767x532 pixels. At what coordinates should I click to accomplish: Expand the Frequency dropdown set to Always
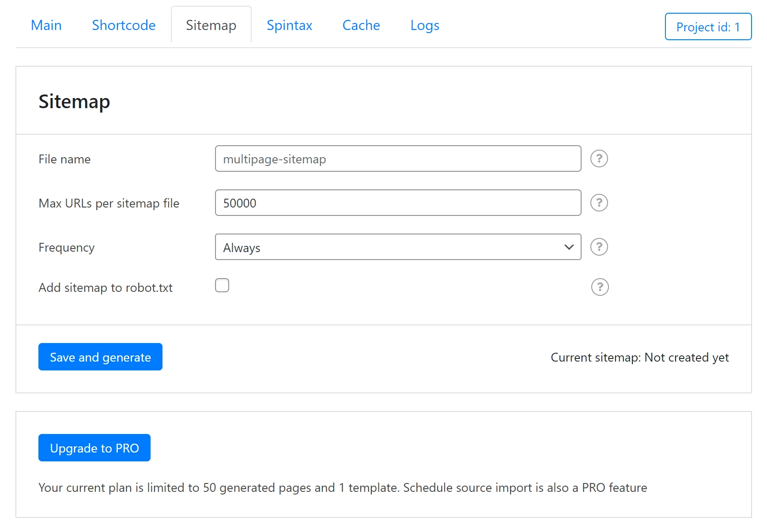398,247
